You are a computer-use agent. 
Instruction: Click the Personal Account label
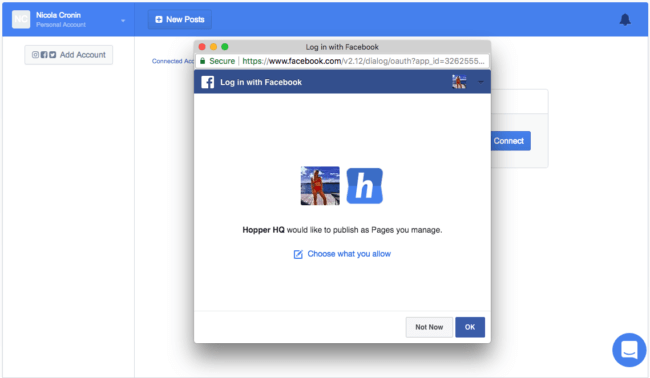[61, 25]
